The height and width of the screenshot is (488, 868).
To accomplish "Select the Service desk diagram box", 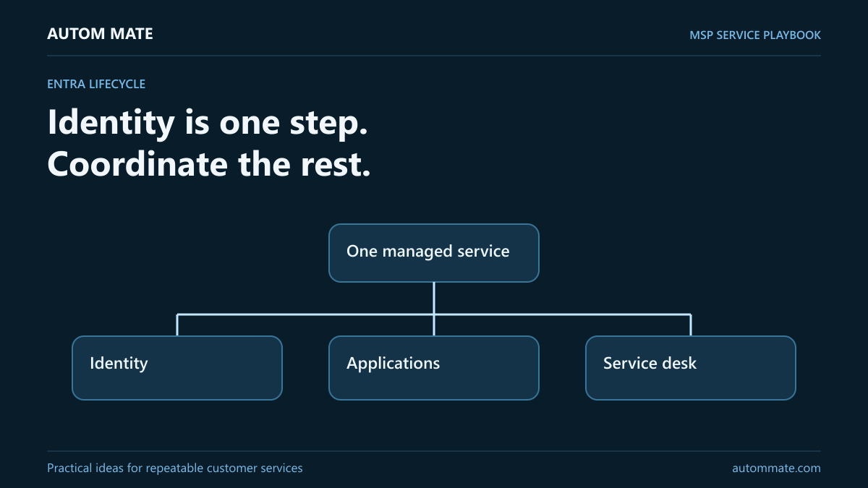I will [x=691, y=368].
